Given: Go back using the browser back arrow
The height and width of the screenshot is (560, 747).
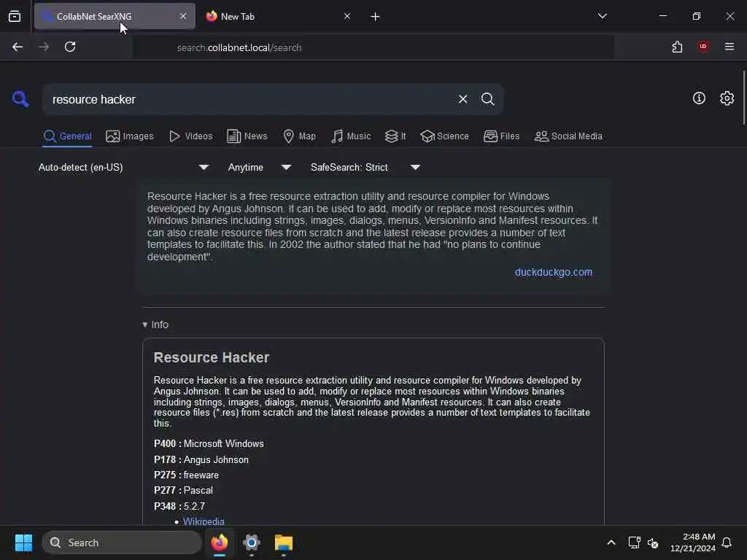Looking at the screenshot, I should [x=18, y=47].
